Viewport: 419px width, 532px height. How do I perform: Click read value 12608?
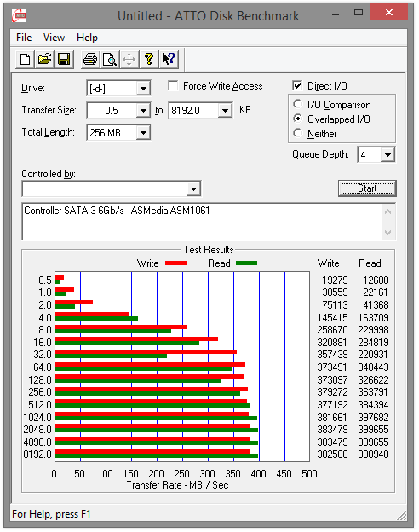(x=376, y=280)
